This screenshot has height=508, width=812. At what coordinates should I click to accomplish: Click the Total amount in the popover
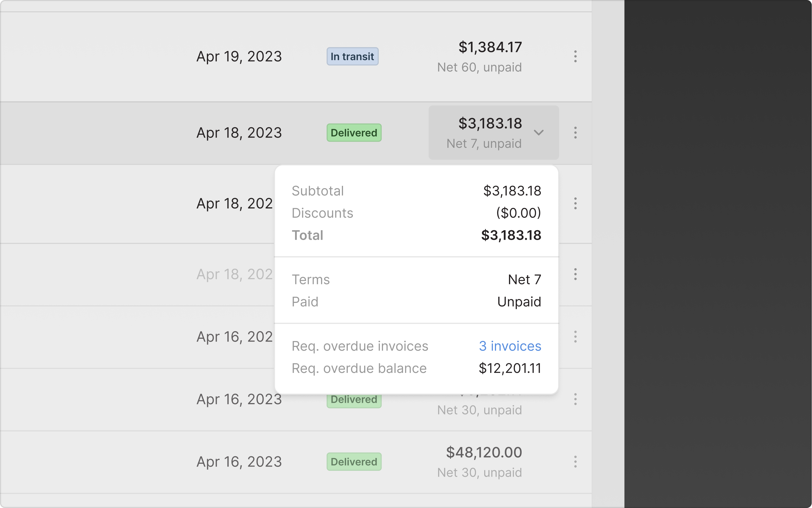(510, 235)
